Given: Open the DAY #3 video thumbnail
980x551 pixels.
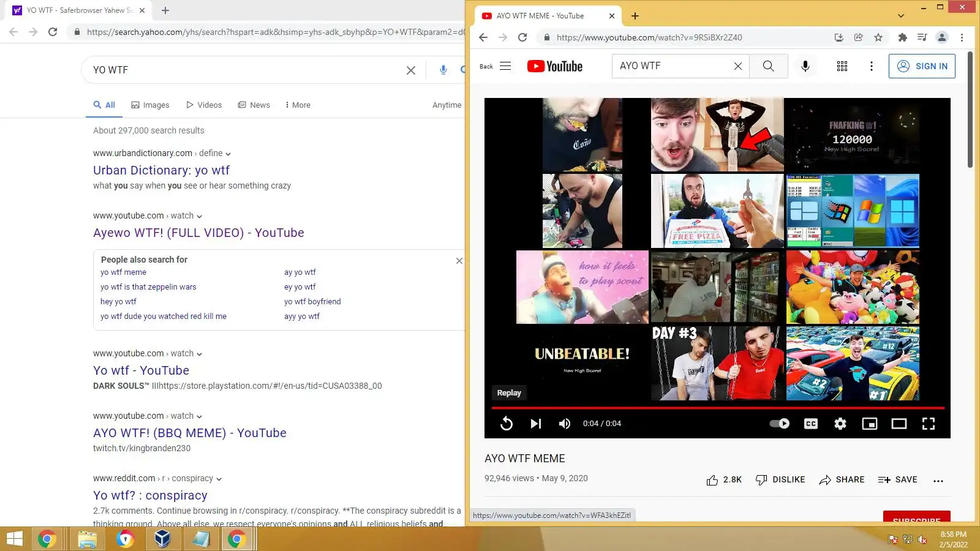Looking at the screenshot, I should pyautogui.click(x=717, y=364).
